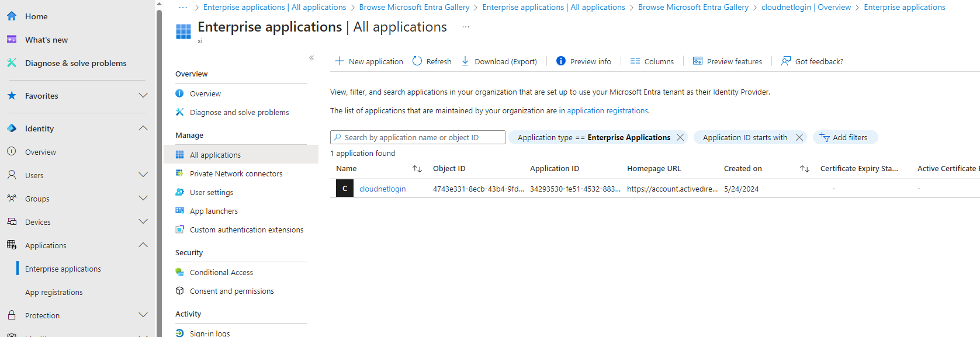Click New application button
Image resolution: width=980 pixels, height=337 pixels.
369,61
